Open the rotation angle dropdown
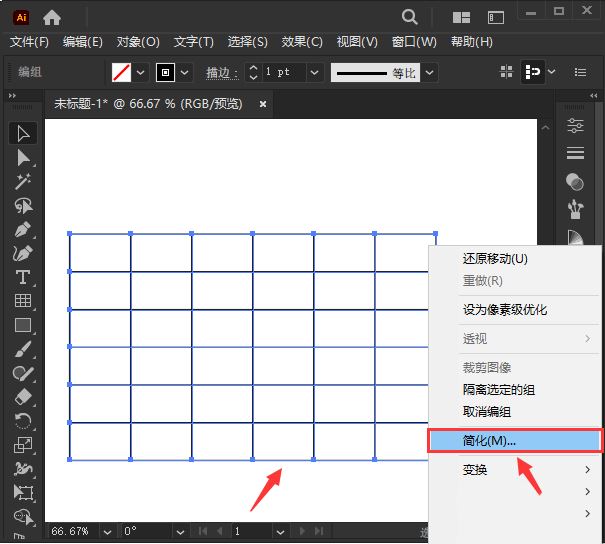The image size is (605, 544). pyautogui.click(x=180, y=532)
